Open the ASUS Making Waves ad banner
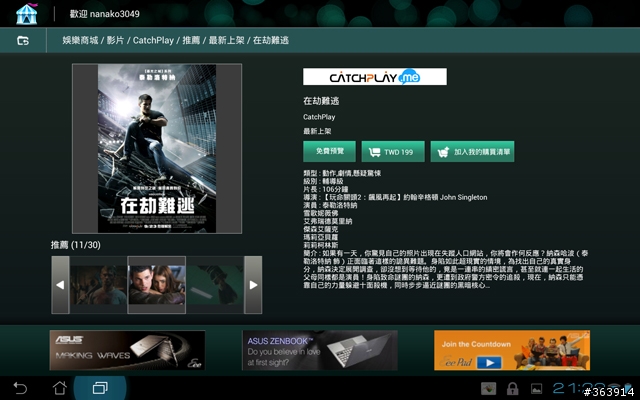 coord(127,350)
